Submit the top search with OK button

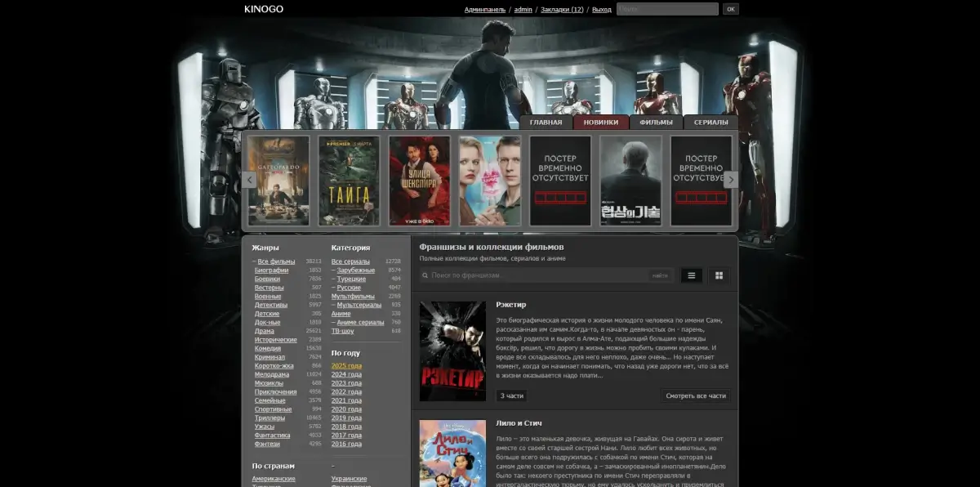pos(730,9)
